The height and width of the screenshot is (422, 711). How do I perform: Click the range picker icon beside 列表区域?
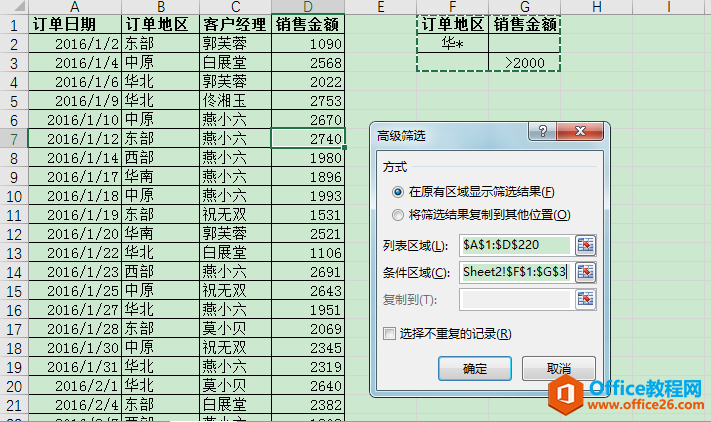pos(585,245)
